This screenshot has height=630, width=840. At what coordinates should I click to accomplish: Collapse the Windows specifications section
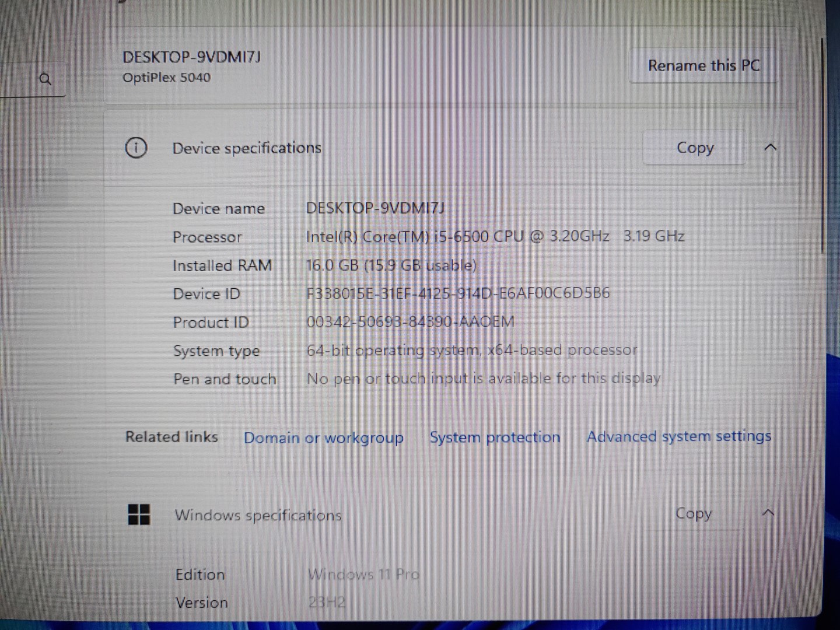tap(768, 513)
